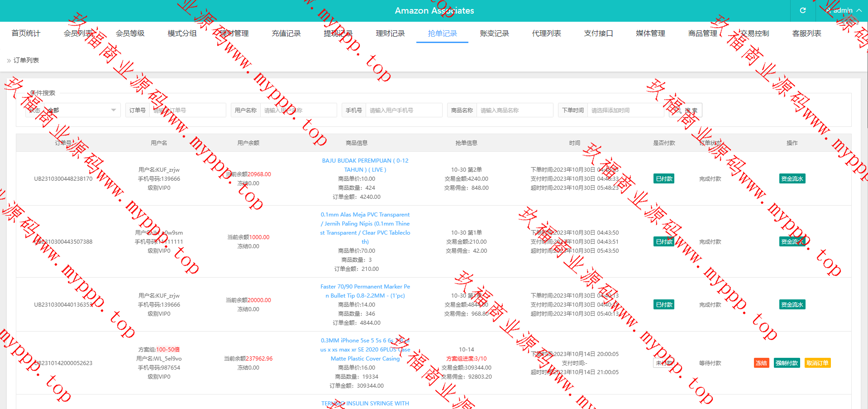
Task: Go to the 商品管理 tab
Action: click(702, 33)
